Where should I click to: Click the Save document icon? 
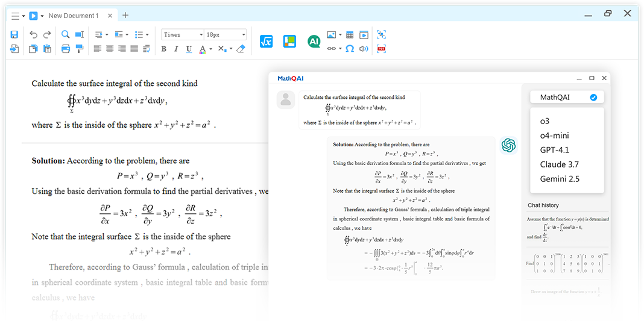pyautogui.click(x=14, y=35)
